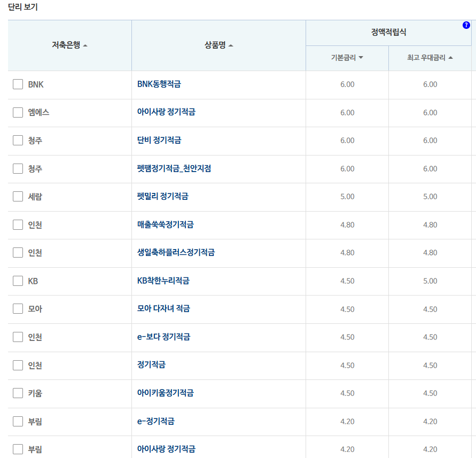The width and height of the screenshot is (476, 458).
Task: Click 4.50 기본금리 in KB착한누리적금 row
Action: 347,281
